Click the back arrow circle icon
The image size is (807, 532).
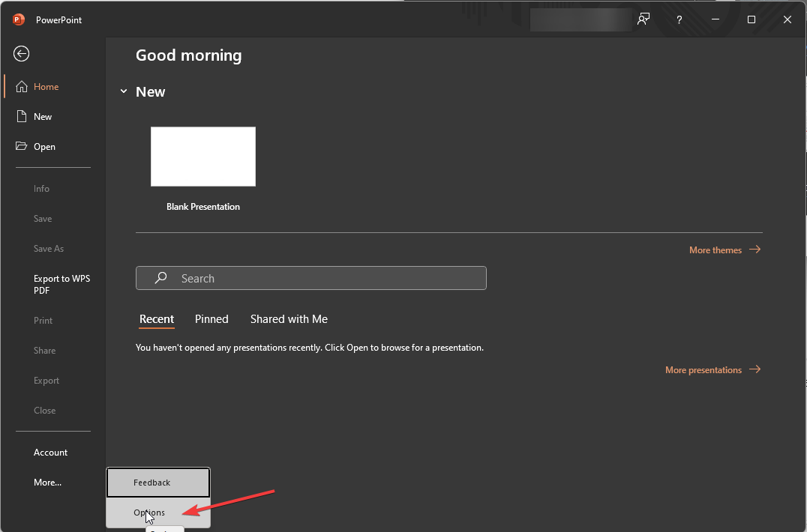tap(22, 53)
